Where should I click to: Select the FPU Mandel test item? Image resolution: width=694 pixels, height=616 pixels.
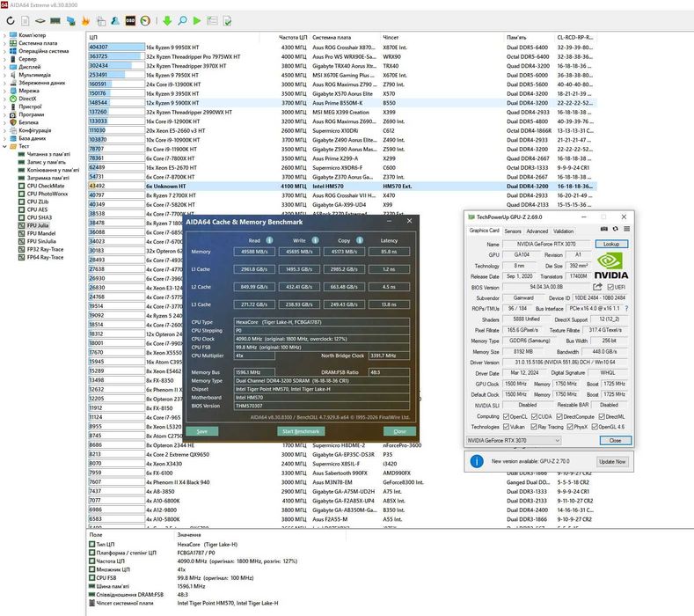pos(41,233)
